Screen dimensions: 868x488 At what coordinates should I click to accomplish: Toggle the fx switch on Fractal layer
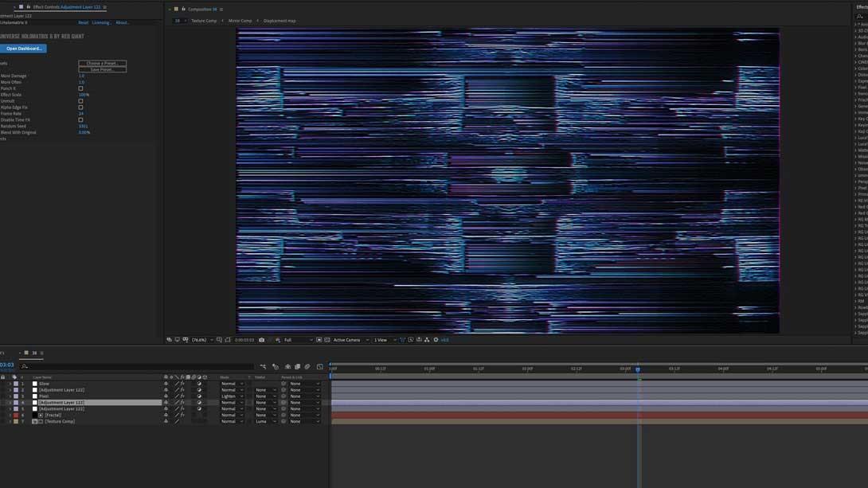[182, 415]
